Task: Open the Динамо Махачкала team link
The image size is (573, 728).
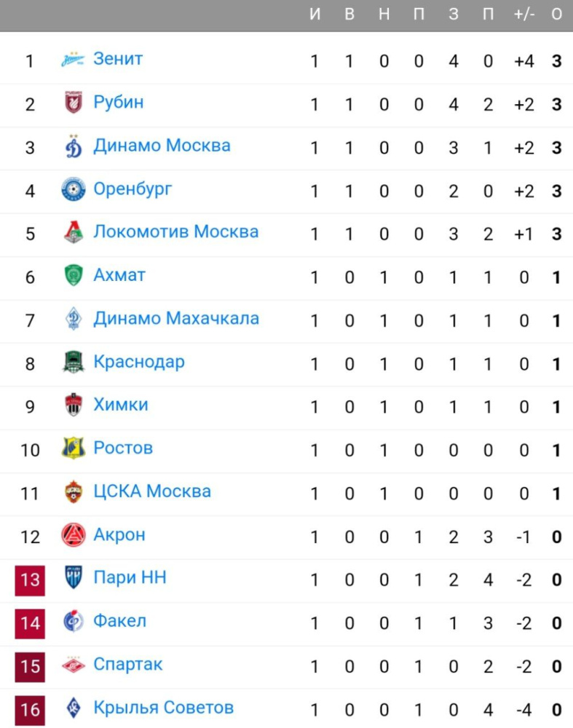Action: coord(176,319)
